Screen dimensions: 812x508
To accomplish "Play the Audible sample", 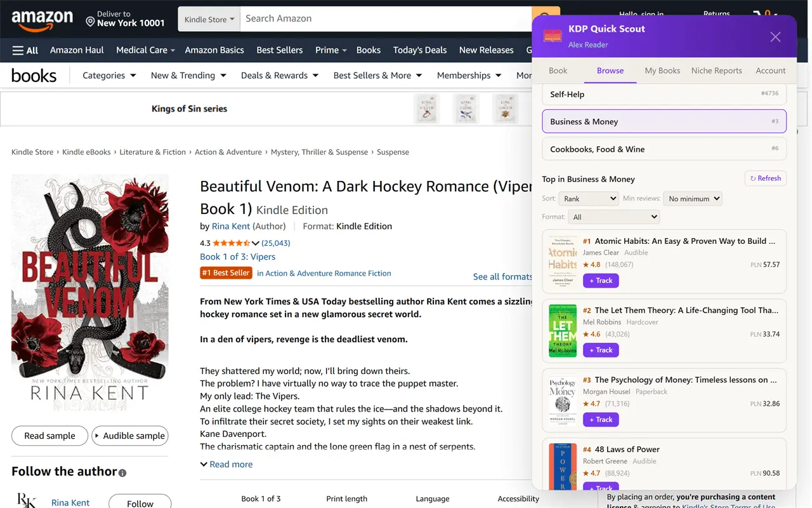I will 130,436.
